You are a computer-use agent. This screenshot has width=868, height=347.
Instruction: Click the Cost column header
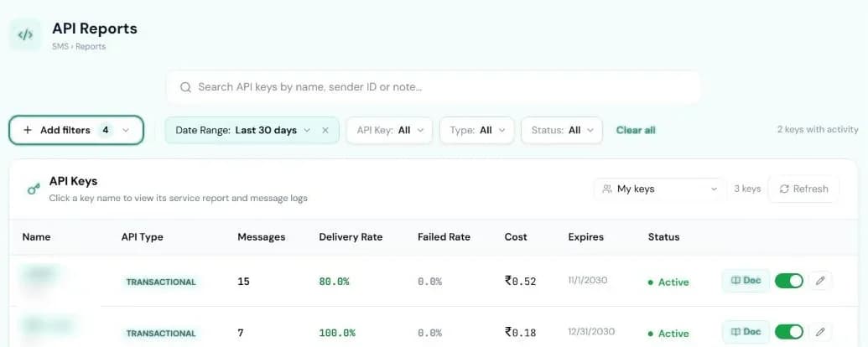click(516, 237)
